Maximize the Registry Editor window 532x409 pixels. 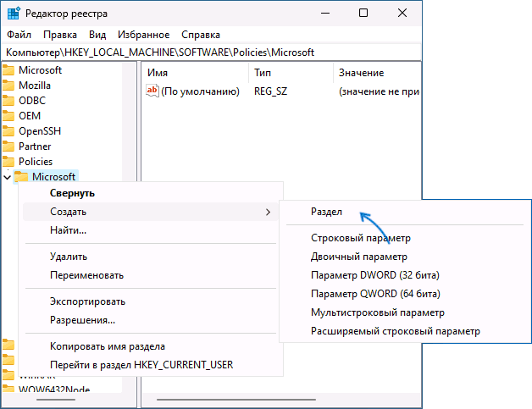point(363,14)
